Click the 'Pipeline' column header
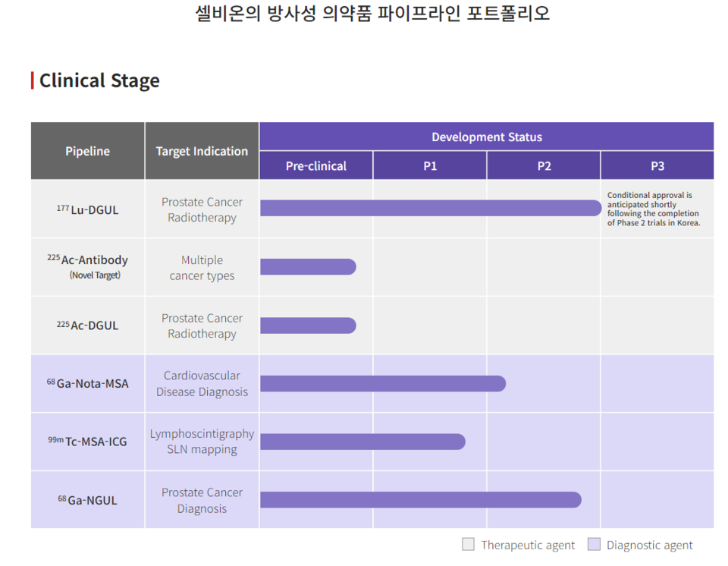Viewport: 728px width, 566px height. point(88,151)
